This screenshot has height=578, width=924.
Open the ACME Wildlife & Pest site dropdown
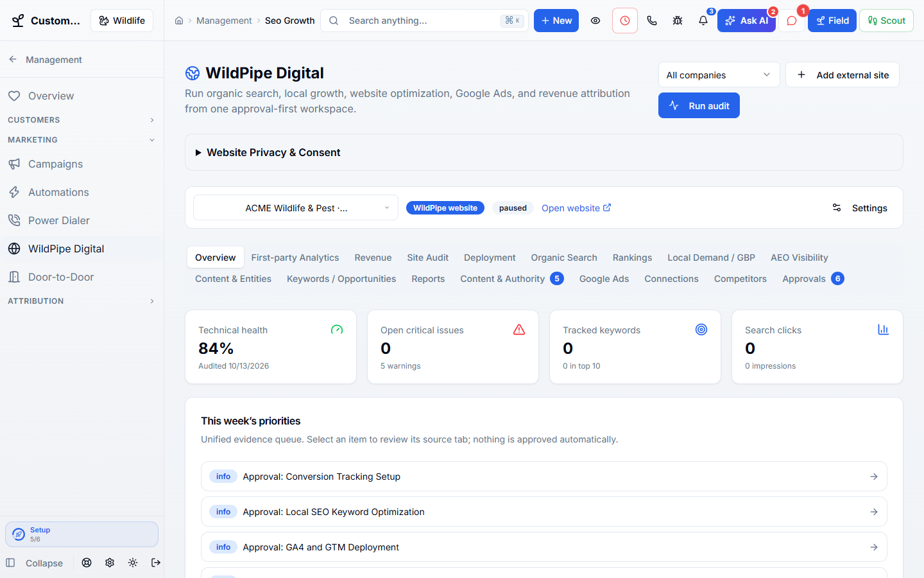click(296, 208)
